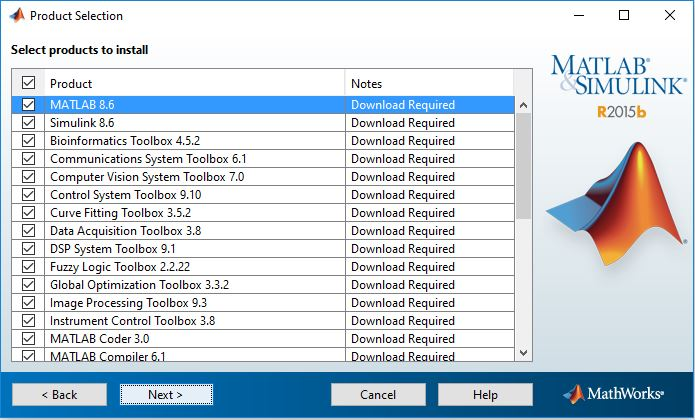Select Computer Vision System Toolbox 7.0 text
Image resolution: width=695 pixels, height=420 pixels.
click(x=147, y=177)
